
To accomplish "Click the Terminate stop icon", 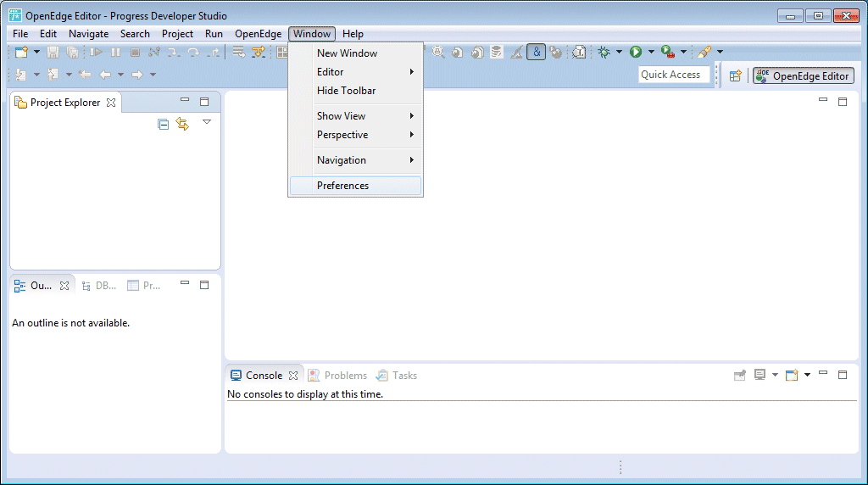I will click(135, 52).
